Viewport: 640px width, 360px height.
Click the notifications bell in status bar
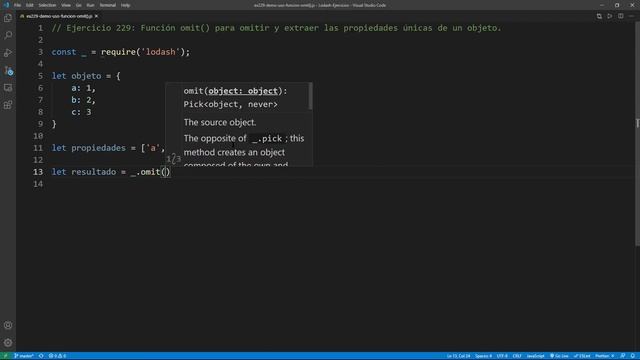tap(632, 356)
